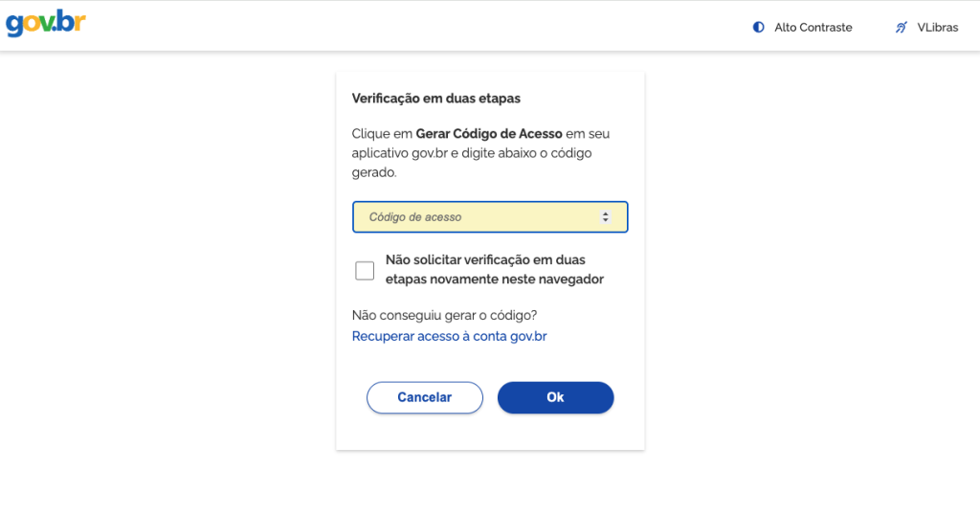980x515 pixels.
Task: Click the access code field's up arrow
Action: (x=606, y=214)
